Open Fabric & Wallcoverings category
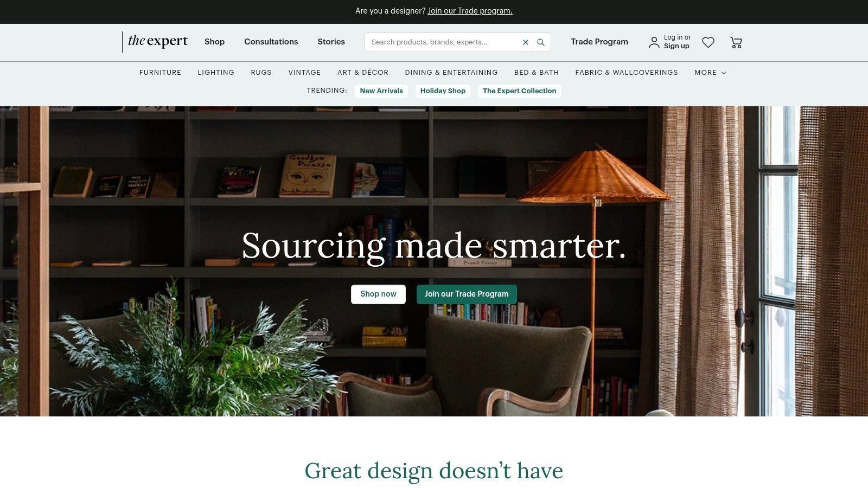This screenshot has width=868, height=488. point(627,73)
